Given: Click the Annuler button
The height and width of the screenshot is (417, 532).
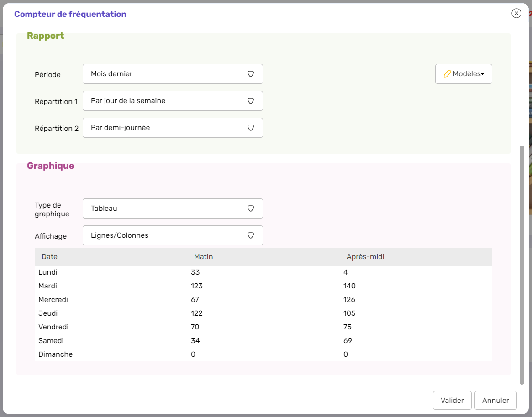Looking at the screenshot, I should [x=495, y=401].
